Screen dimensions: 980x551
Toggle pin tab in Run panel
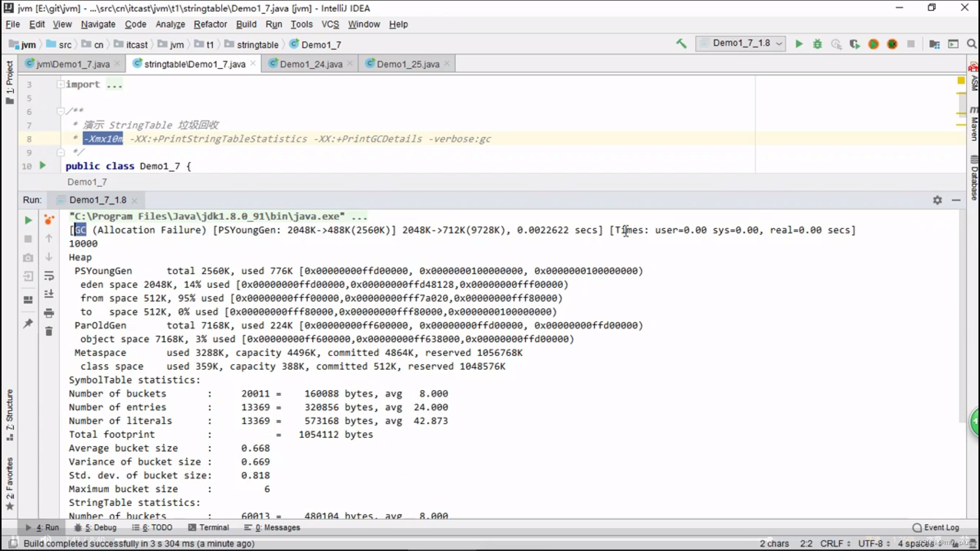28,323
